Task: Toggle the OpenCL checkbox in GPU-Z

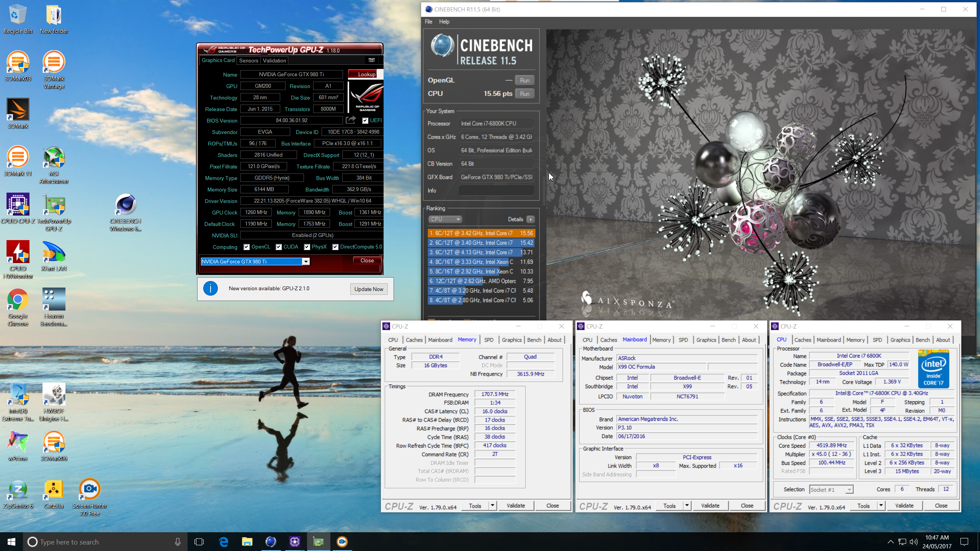Action: [x=247, y=247]
